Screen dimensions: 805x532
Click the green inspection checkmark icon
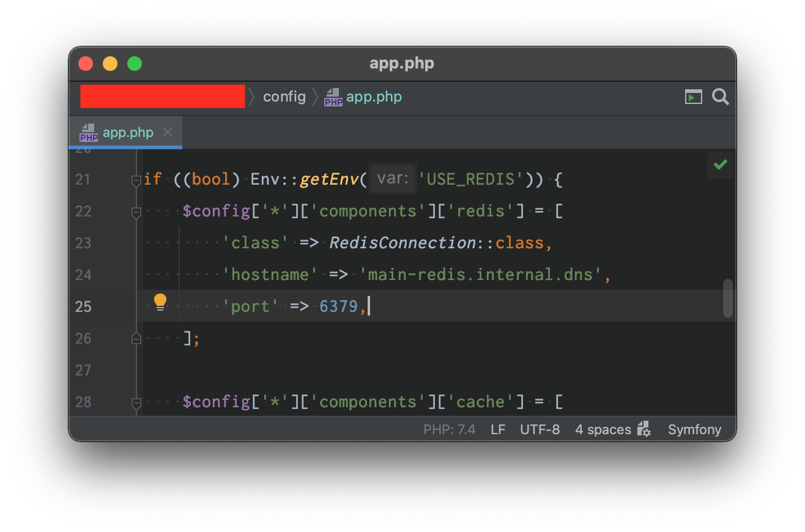(721, 164)
